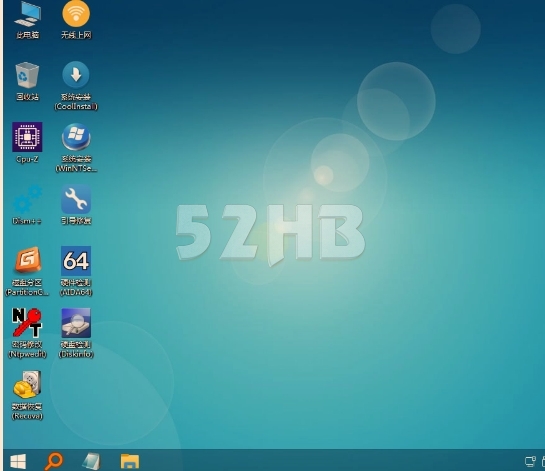Click the network monitor tray icon
This screenshot has height=471, width=545.
pos(530,461)
